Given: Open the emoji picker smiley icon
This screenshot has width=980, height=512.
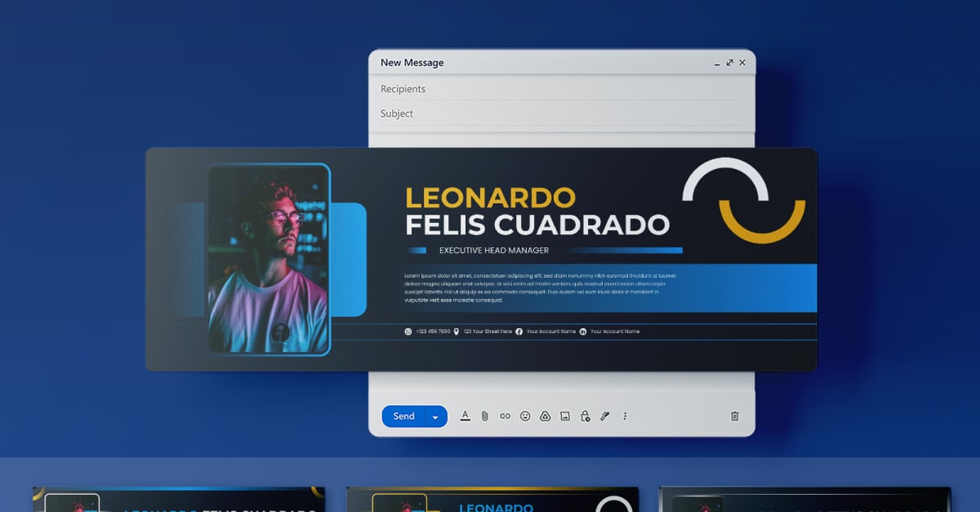Looking at the screenshot, I should click(525, 416).
